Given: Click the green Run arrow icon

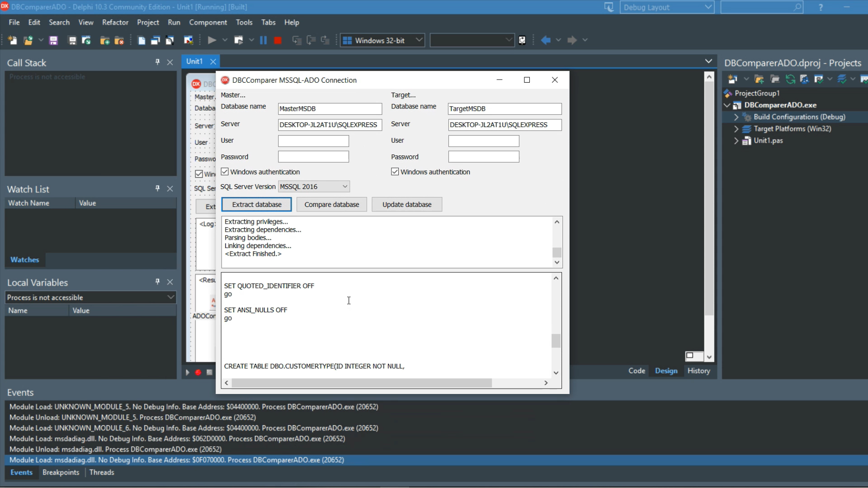Looking at the screenshot, I should point(212,40).
